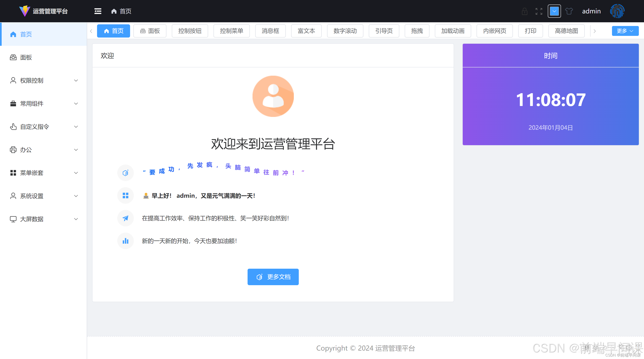Click home breadcrumb 首页 in header
644x359 pixels.
[121, 11]
